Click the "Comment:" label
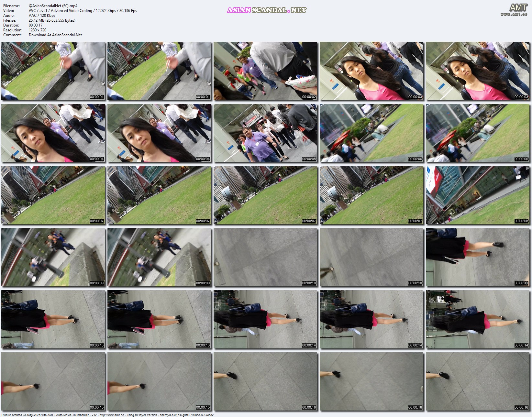Viewport: 532px width, 417px height. (x=12, y=35)
